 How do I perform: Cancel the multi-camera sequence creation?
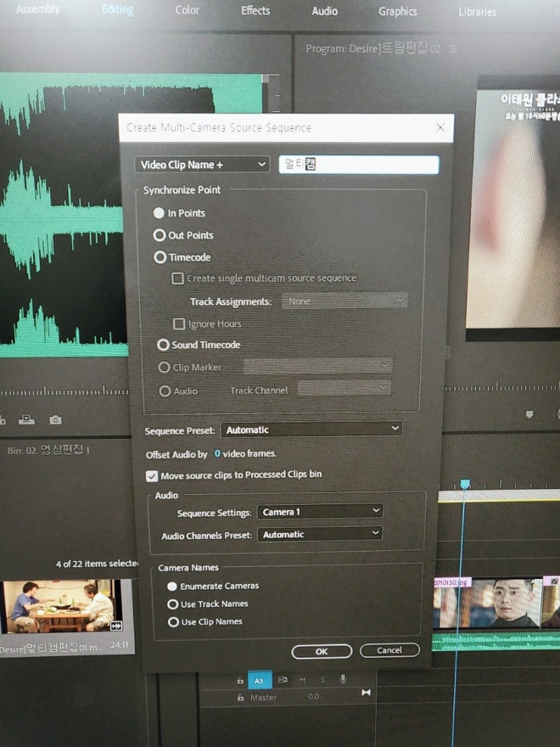point(389,650)
